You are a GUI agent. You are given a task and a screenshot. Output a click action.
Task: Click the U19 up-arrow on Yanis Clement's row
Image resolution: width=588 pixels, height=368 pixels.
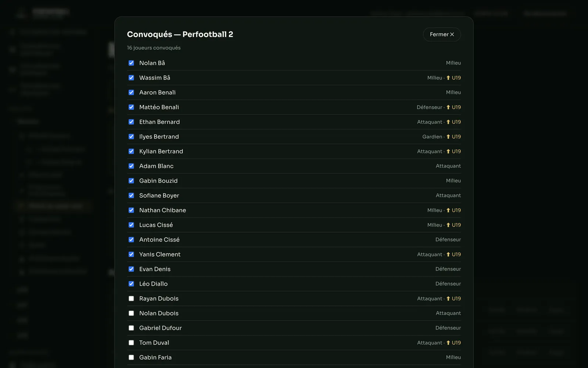point(448,254)
